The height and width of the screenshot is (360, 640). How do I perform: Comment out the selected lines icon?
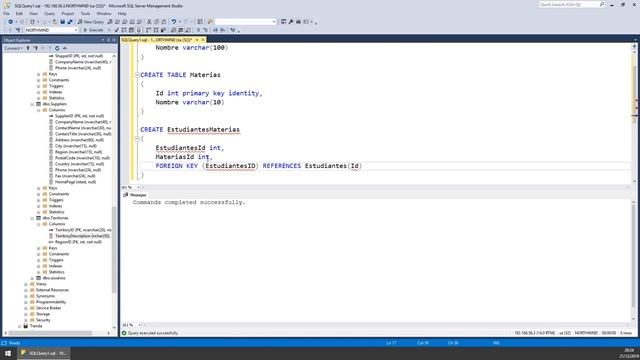(198, 30)
